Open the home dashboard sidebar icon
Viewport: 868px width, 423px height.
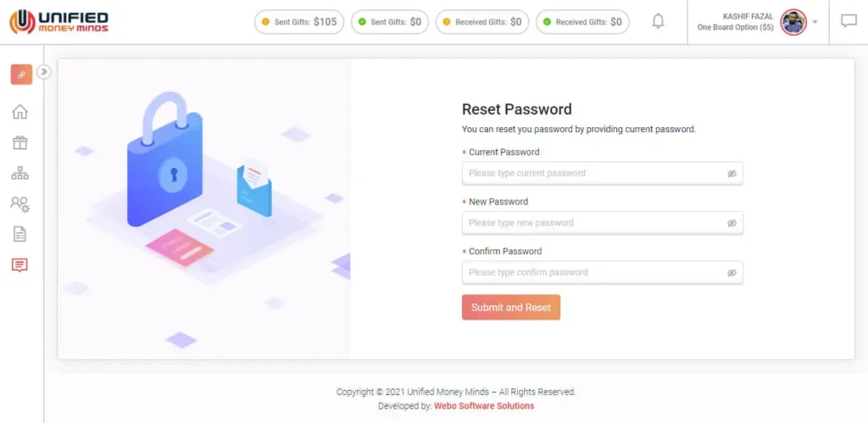19,112
